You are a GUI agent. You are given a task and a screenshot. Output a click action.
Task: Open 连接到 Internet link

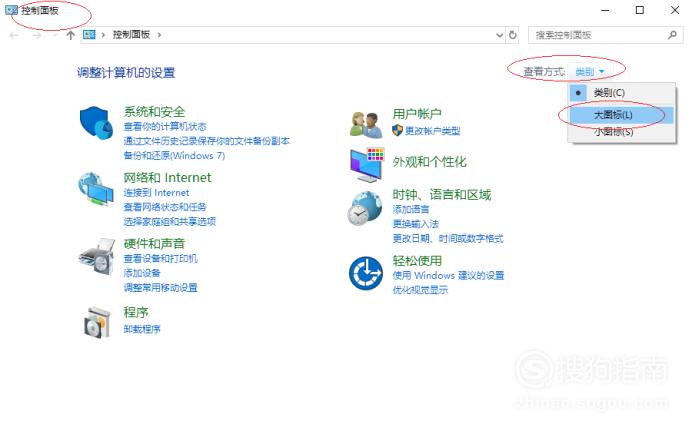tap(156, 192)
